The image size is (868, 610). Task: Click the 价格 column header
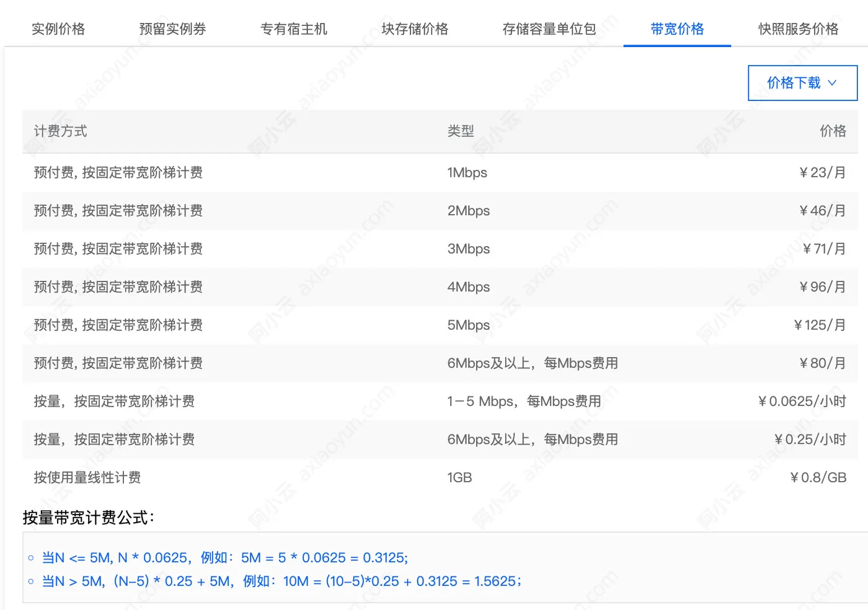pos(833,131)
